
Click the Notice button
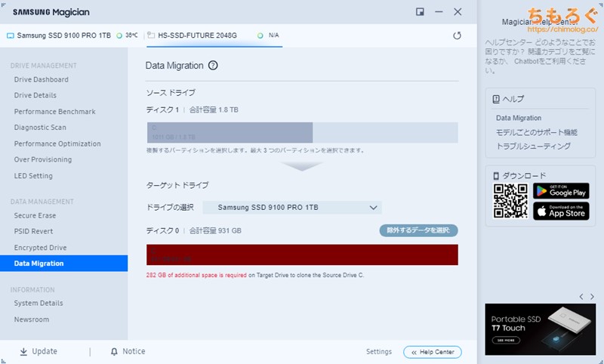coord(128,351)
